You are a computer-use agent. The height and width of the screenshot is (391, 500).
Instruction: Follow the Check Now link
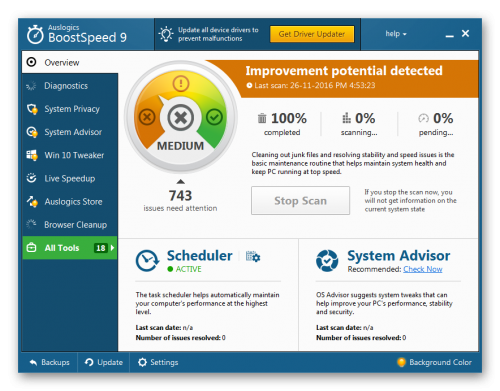pos(423,269)
